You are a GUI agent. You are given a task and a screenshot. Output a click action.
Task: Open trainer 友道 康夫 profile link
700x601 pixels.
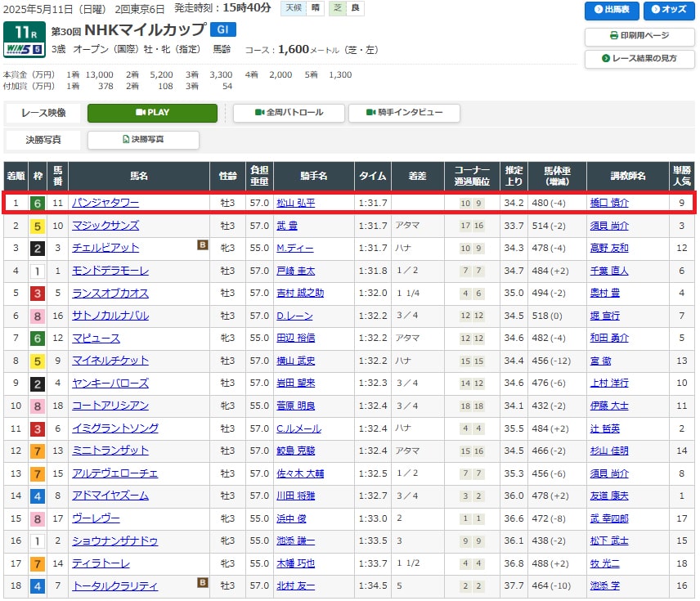[609, 496]
